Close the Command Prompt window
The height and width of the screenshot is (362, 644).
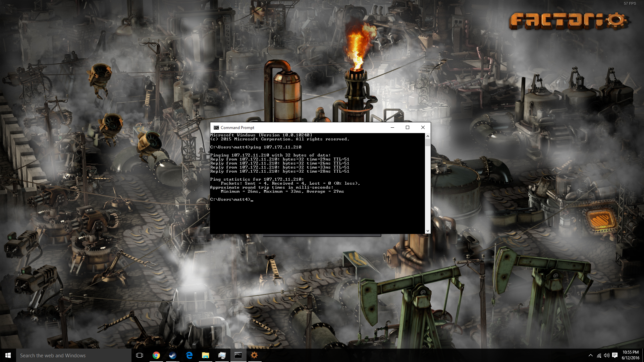(423, 128)
